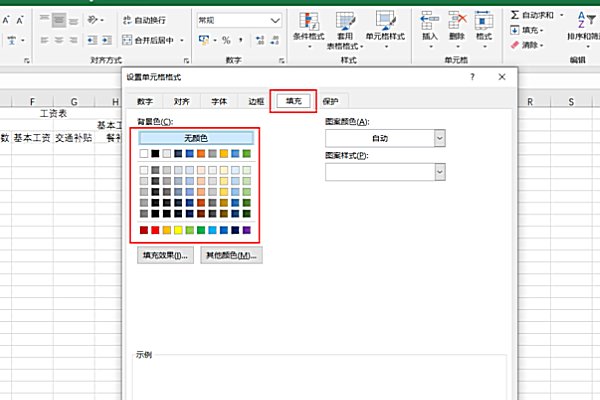Viewport: 600px width, 400px height.
Task: Click the 其他颜色 more colors button
Action: [232, 255]
